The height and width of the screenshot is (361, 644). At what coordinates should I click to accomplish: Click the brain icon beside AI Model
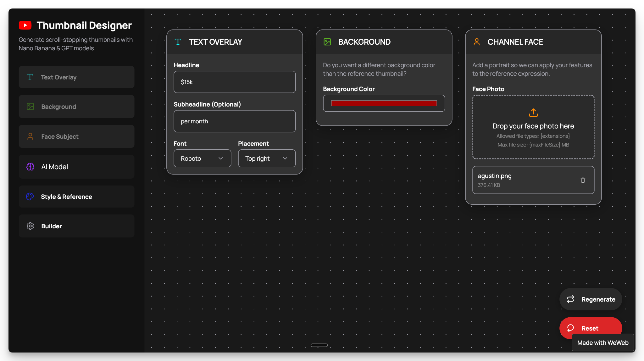click(x=30, y=167)
